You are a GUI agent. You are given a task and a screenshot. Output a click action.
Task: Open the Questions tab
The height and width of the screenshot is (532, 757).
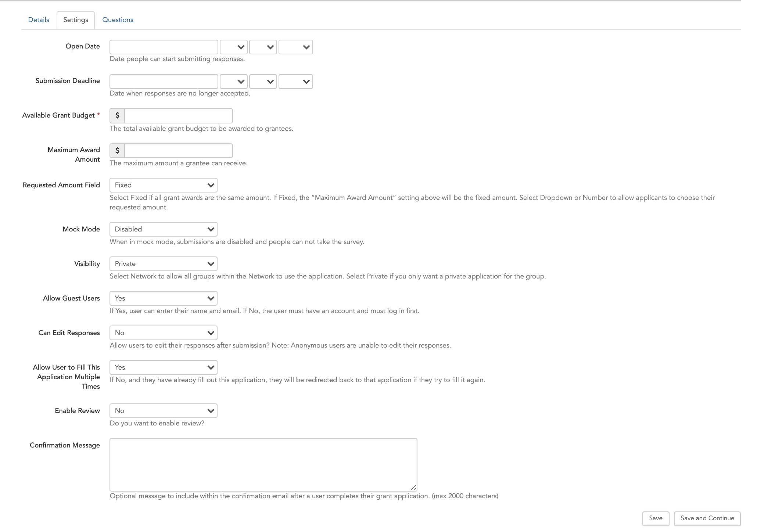coord(118,20)
